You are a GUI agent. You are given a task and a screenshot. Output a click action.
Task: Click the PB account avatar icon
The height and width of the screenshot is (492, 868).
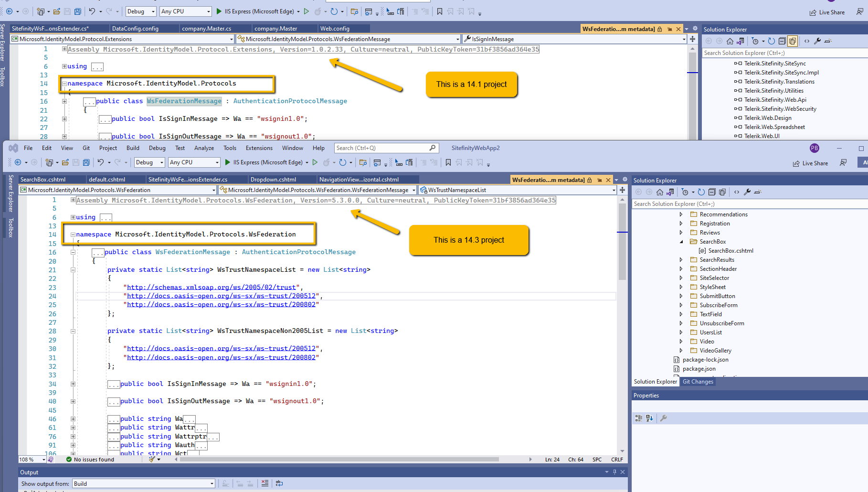815,148
